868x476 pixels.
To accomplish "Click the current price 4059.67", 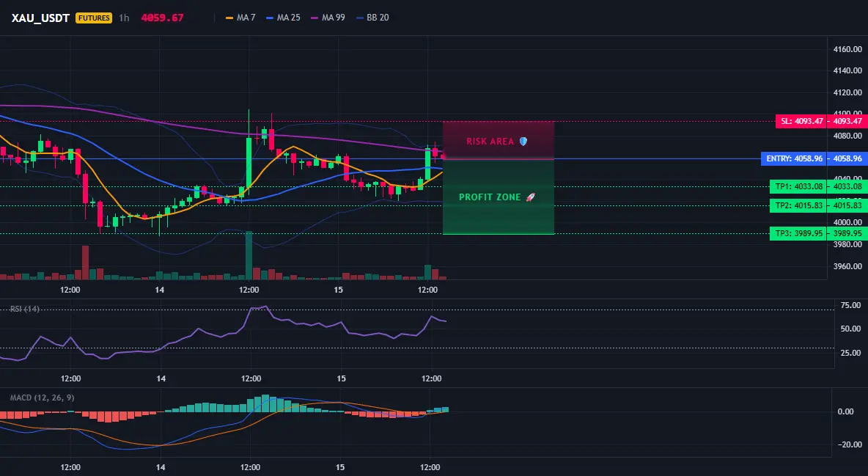I will [162, 18].
